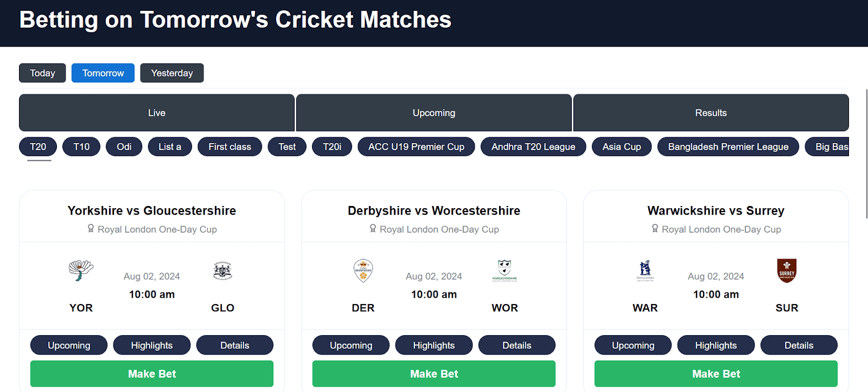Image resolution: width=868 pixels, height=392 pixels.
Task: Make Bet on Yorkshire vs Gloucestershire
Action: [152, 374]
